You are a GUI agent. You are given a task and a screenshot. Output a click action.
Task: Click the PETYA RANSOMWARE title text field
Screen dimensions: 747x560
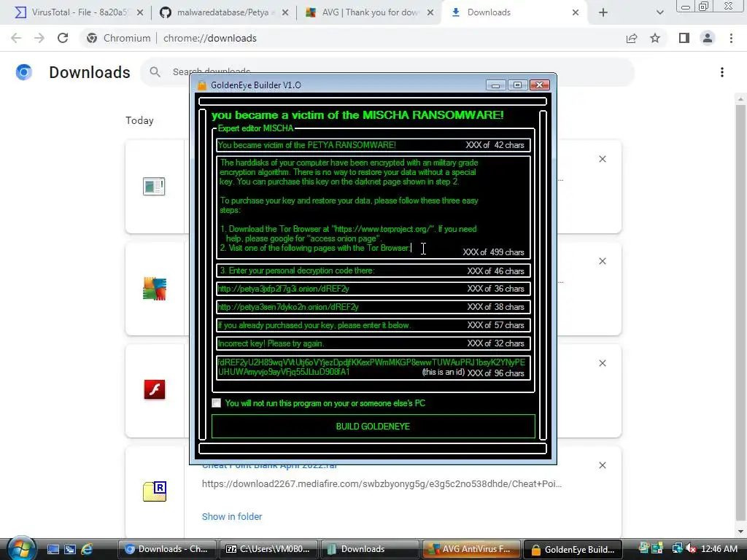pyautogui.click(x=373, y=145)
